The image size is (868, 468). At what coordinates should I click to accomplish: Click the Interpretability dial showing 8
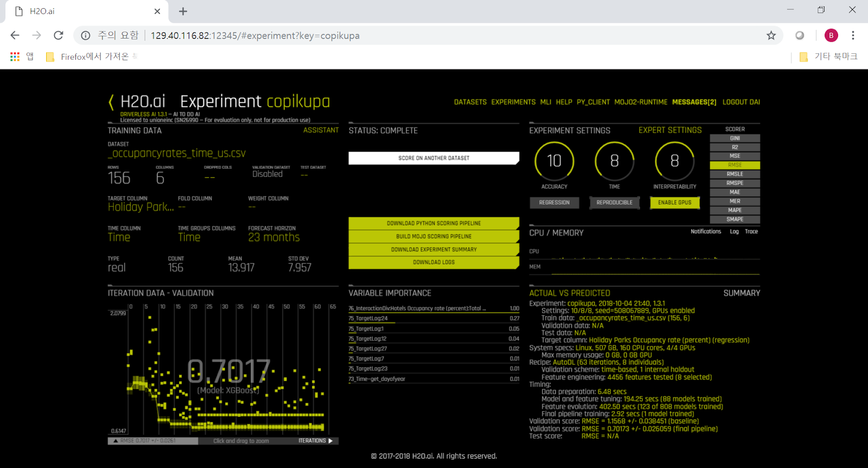click(x=674, y=161)
